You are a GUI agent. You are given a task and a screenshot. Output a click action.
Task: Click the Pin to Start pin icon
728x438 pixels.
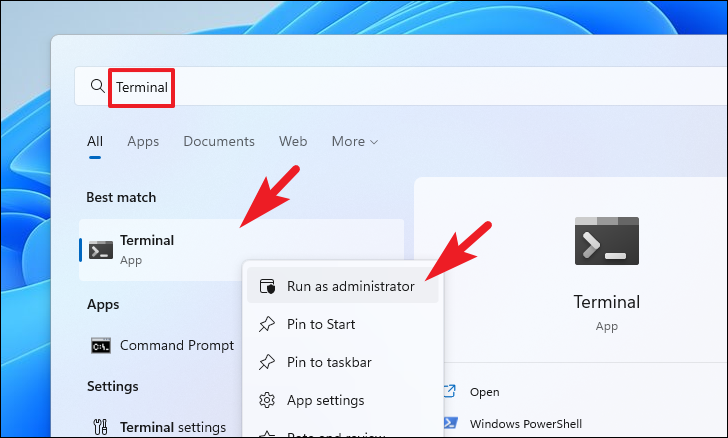267,324
